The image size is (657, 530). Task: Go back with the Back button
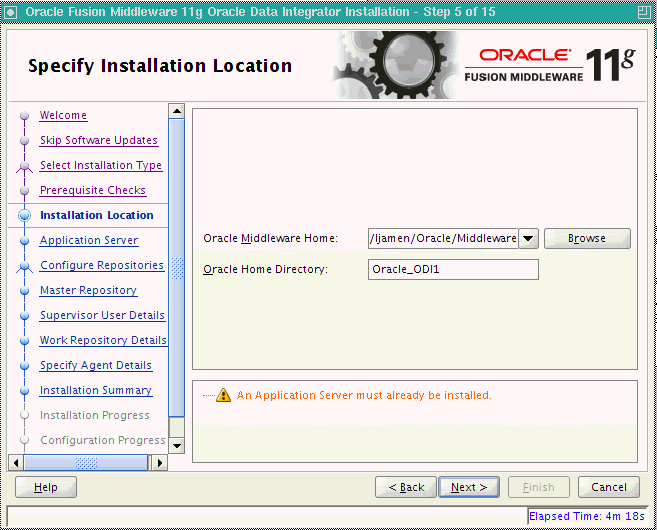pos(406,487)
